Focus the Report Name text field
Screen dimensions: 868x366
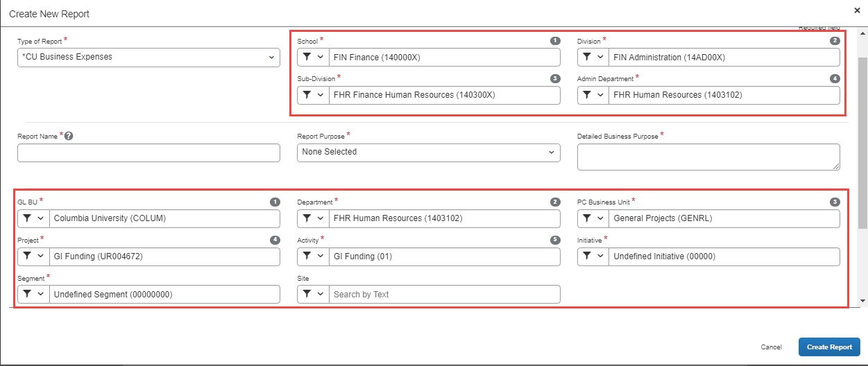point(148,153)
